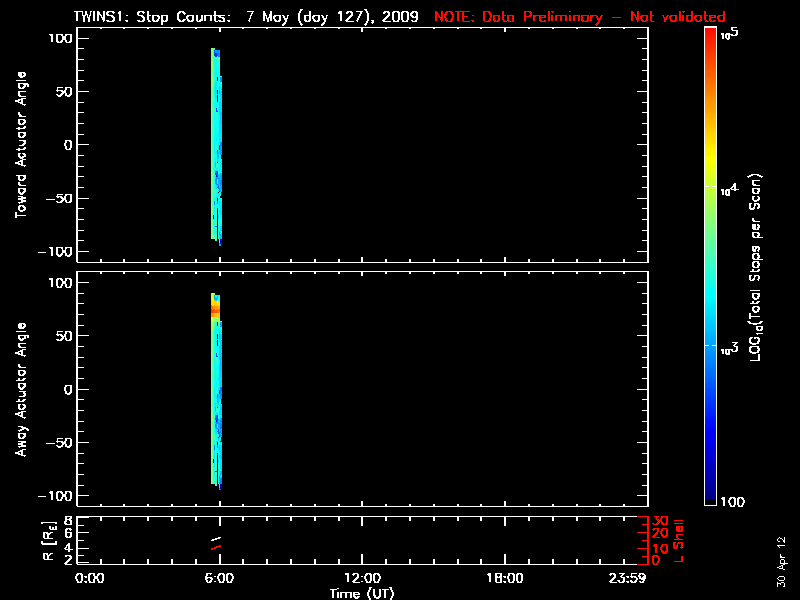Click the 'Away Actuator Angle' axis label
This screenshot has height=600, width=800.
pyautogui.click(x=19, y=390)
